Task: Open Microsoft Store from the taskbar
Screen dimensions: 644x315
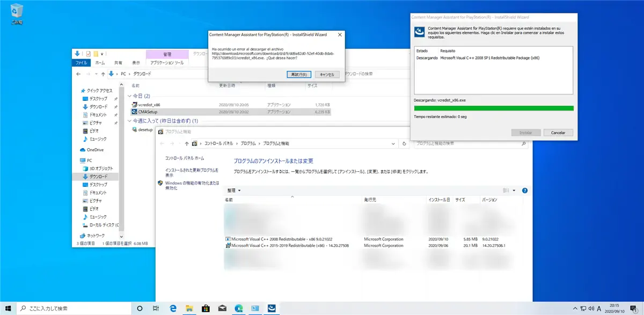Action: (206, 308)
